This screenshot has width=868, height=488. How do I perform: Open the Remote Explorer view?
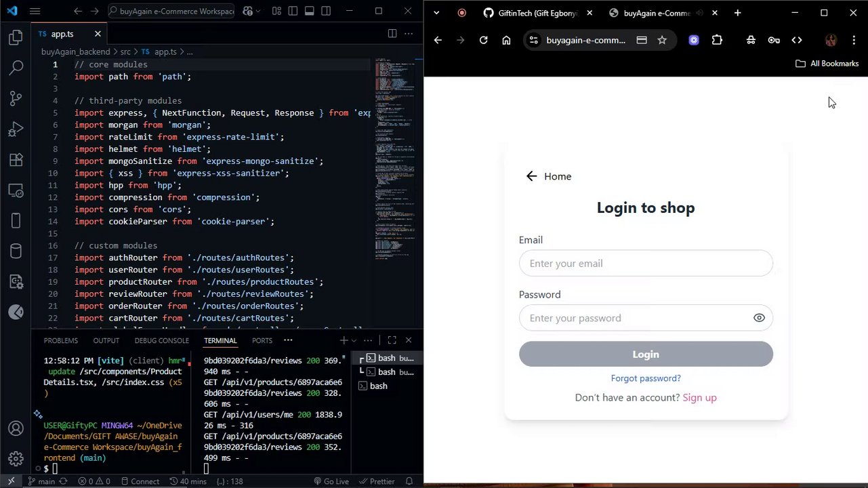(x=16, y=190)
